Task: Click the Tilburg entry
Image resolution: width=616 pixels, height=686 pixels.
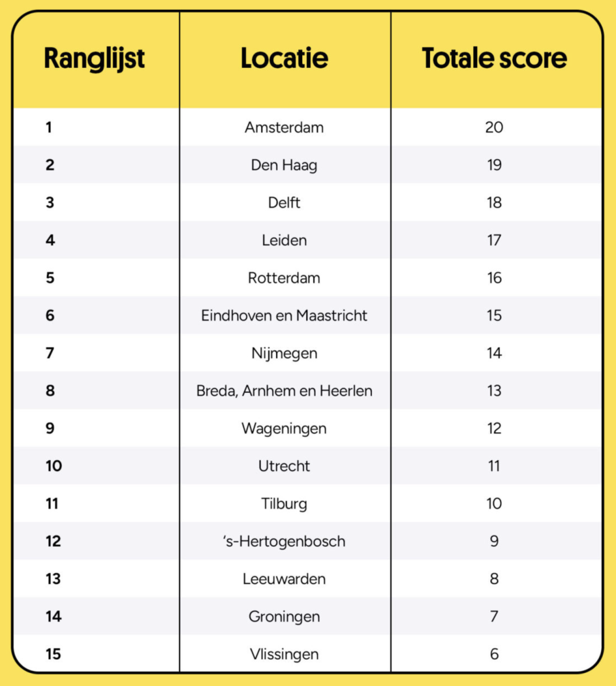Action: coord(284,504)
